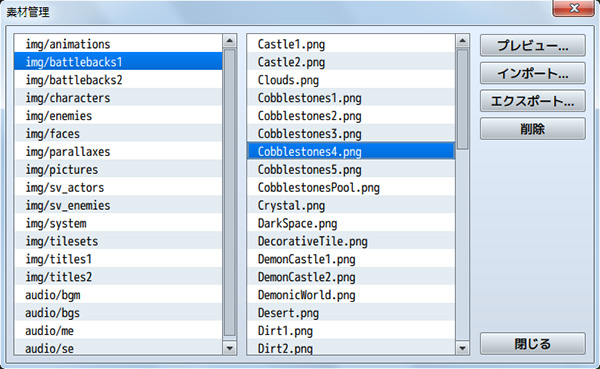
Task: Select img/battlebacks1 folder
Action: click(x=118, y=62)
